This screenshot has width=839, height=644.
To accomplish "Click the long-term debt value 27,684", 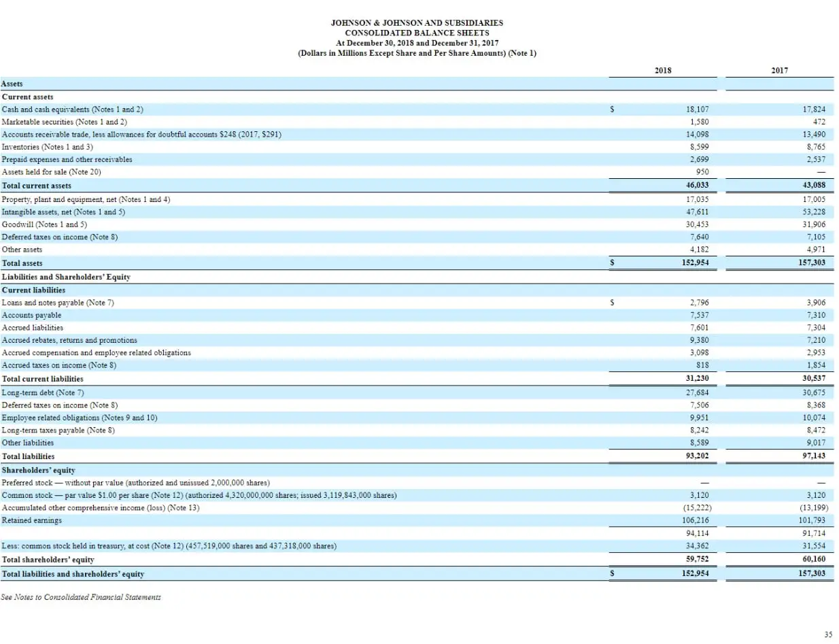I will pyautogui.click(x=698, y=392).
